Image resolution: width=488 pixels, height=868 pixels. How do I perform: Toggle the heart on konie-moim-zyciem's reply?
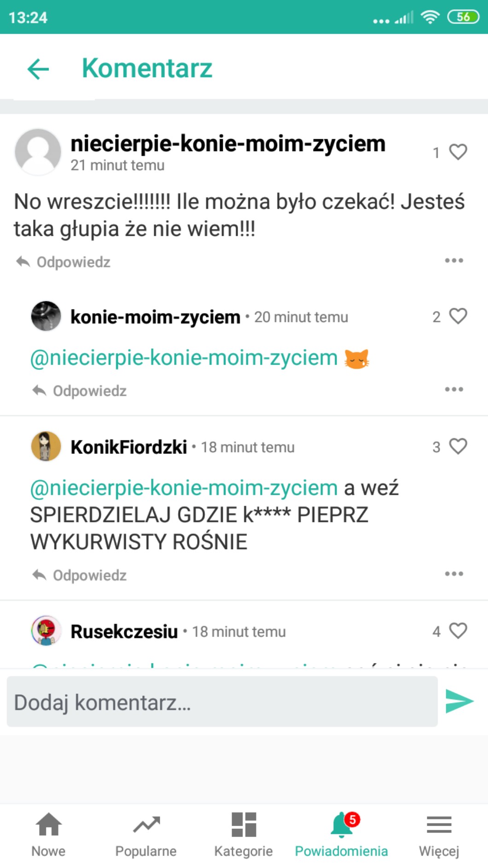[x=458, y=317]
